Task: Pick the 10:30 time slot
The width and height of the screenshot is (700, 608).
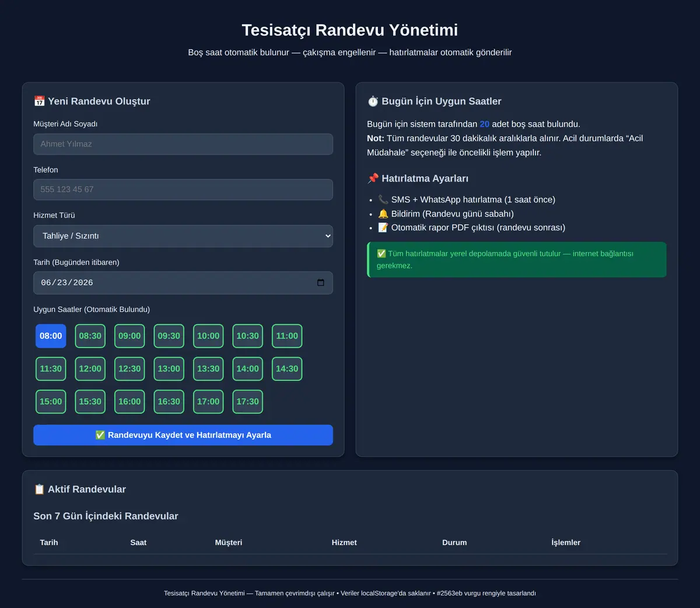Action: point(248,336)
